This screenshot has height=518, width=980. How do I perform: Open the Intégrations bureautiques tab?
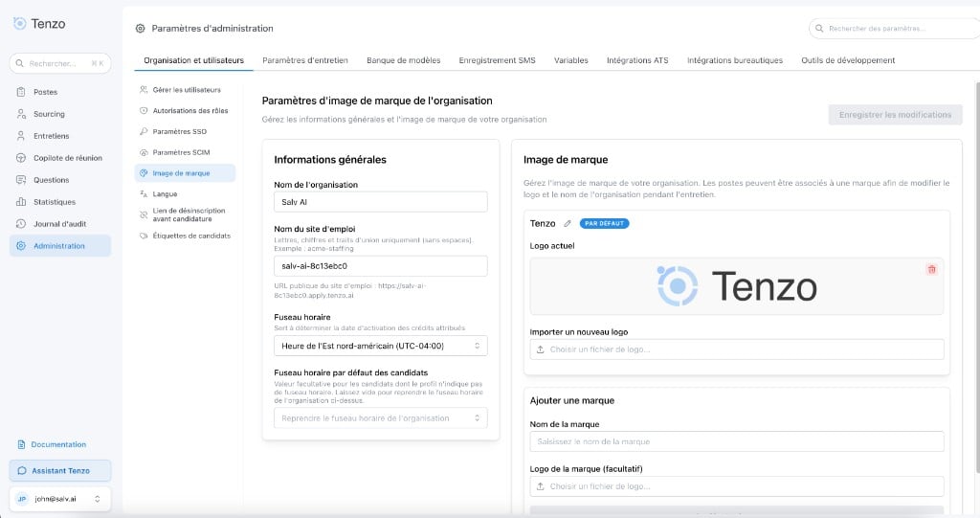pyautogui.click(x=734, y=60)
